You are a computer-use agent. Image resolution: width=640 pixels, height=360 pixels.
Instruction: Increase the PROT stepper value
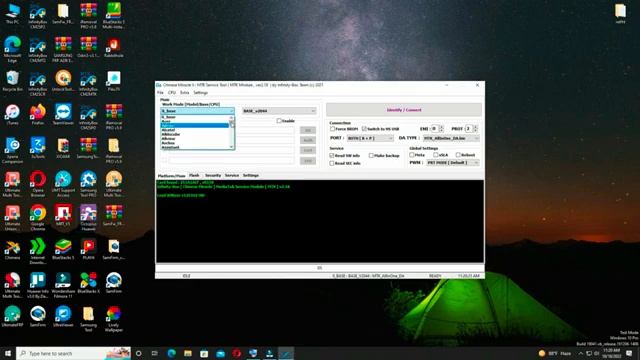[x=475, y=127]
